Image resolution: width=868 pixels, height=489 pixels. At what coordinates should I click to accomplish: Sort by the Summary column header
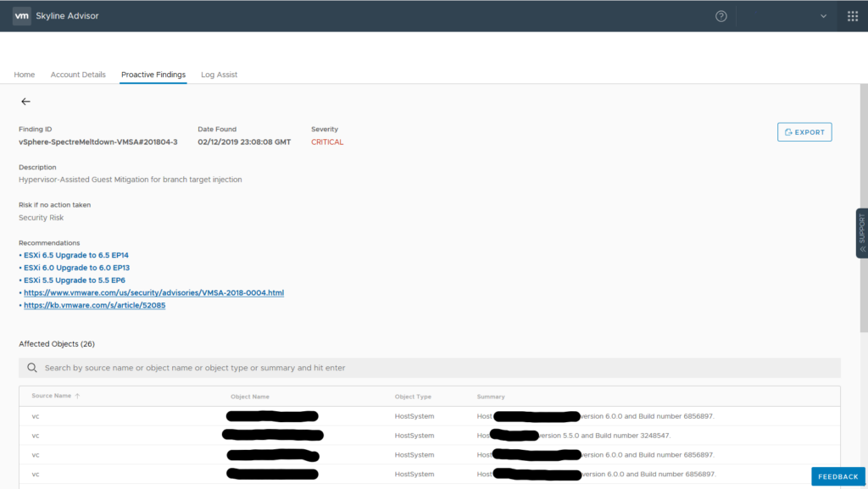click(x=491, y=397)
